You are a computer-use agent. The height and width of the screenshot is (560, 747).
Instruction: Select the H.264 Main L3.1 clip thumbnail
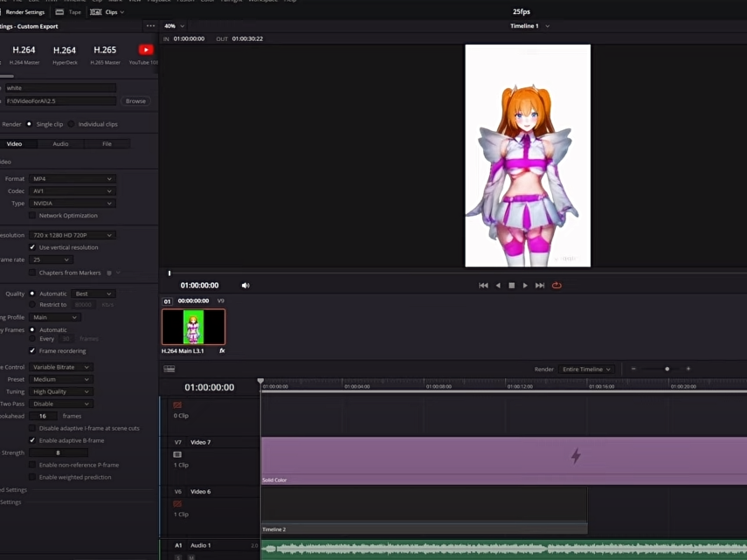click(193, 327)
